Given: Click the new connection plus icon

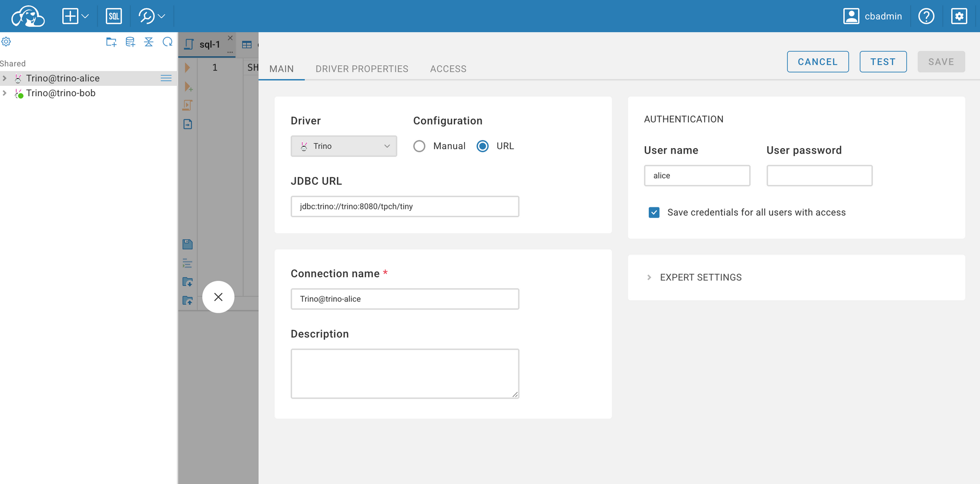Looking at the screenshot, I should point(70,16).
